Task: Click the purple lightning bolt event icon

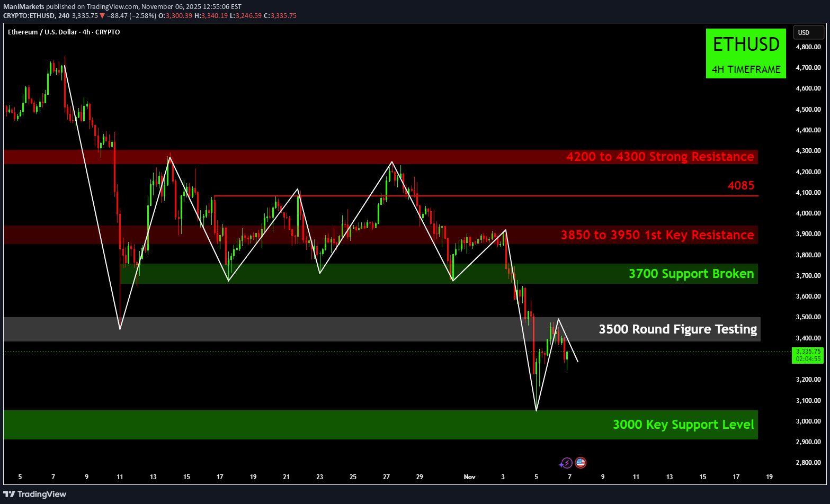Action: tap(566, 463)
